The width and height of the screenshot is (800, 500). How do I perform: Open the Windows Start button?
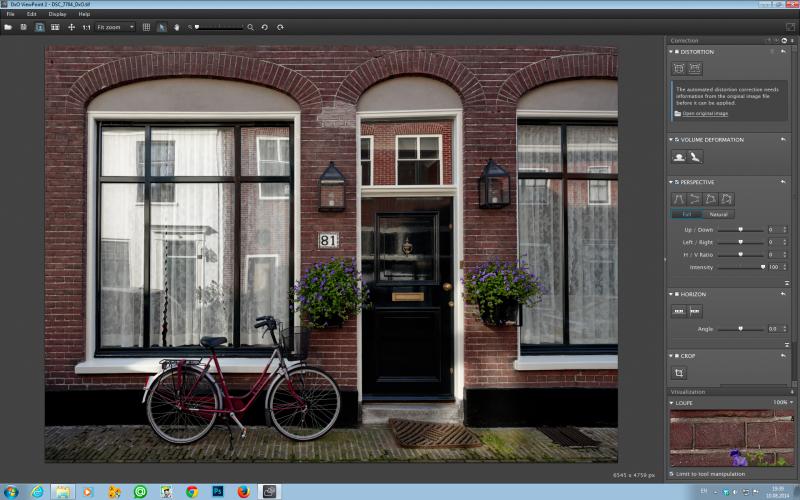coord(10,492)
